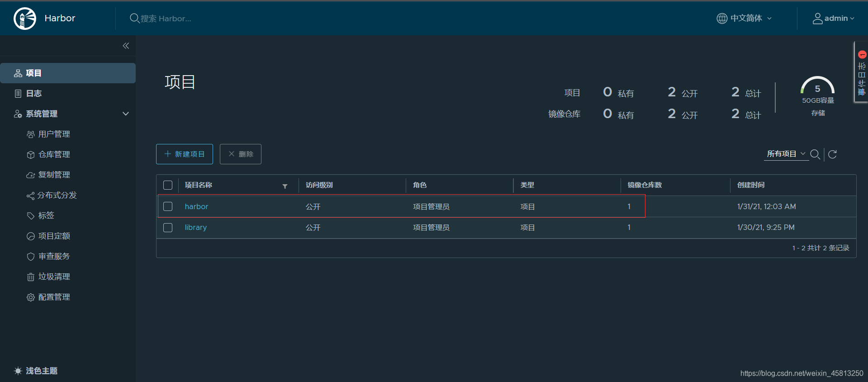
Task: Click 项目管理员 in the harbor row
Action: (x=431, y=207)
